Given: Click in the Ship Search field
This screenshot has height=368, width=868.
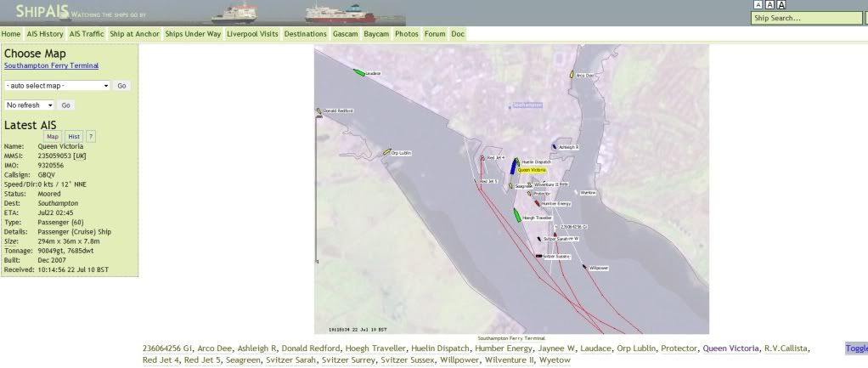Looking at the screenshot, I should pyautogui.click(x=806, y=19).
